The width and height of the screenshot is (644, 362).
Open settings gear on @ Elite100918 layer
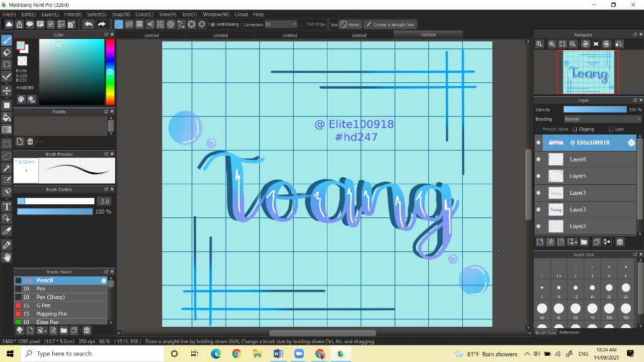pyautogui.click(x=631, y=143)
